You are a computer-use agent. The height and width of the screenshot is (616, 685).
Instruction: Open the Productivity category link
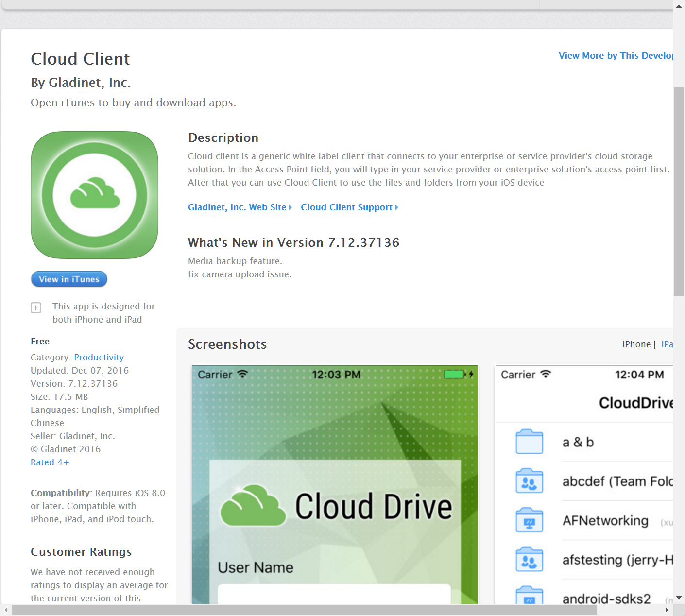pos(99,357)
